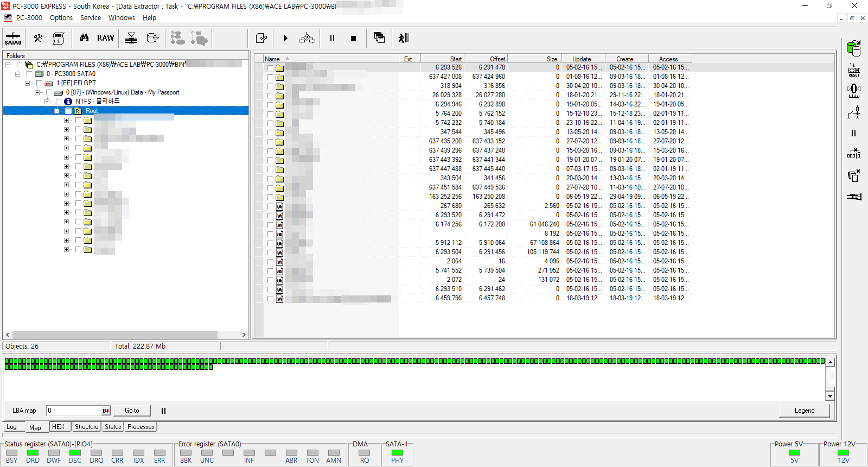Switch to RAW recovery mode
Viewport: 868px width, 467px height.
coord(105,38)
